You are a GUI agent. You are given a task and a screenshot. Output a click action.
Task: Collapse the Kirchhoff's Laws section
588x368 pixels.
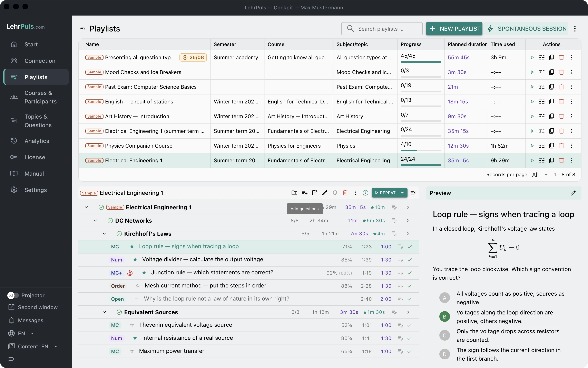click(104, 234)
